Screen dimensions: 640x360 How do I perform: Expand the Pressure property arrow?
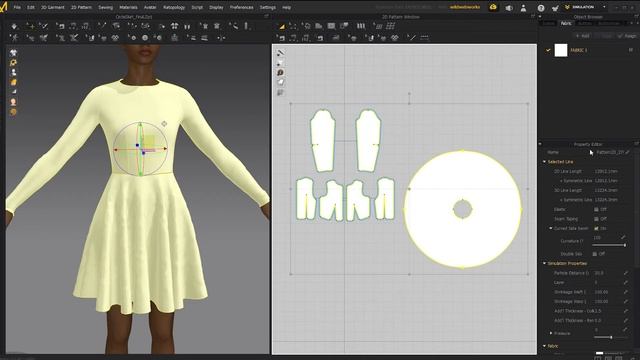pyautogui.click(x=551, y=333)
